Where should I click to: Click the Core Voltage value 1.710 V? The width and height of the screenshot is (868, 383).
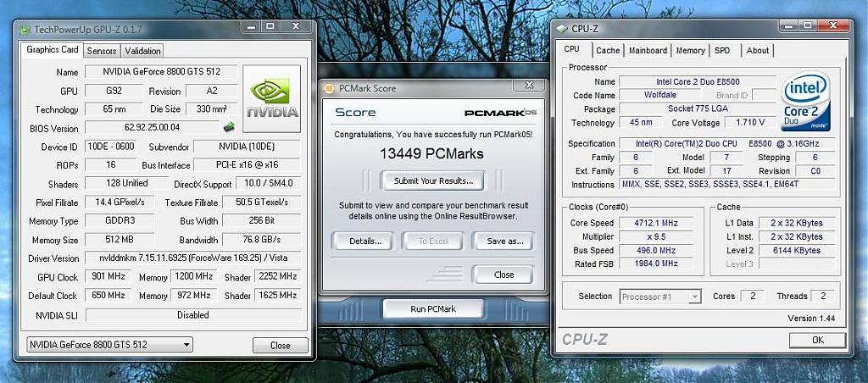tap(750, 122)
